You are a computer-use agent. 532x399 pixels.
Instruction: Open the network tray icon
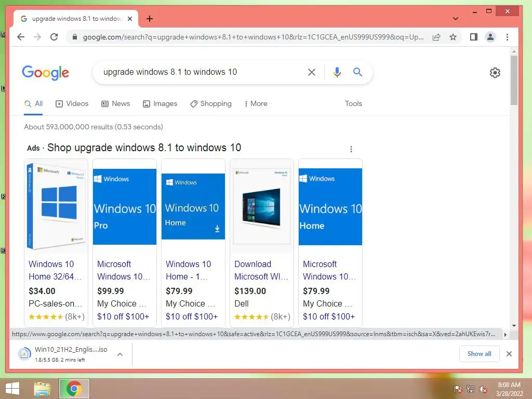point(471,389)
